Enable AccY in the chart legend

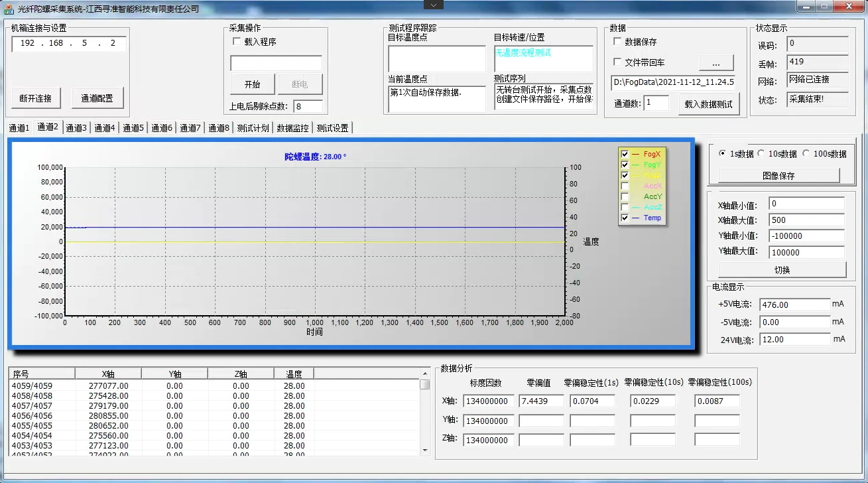coord(625,196)
